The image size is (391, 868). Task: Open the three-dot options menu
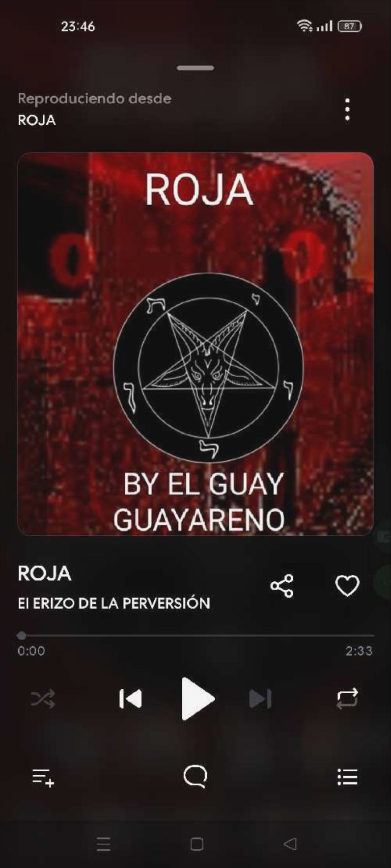click(x=347, y=109)
